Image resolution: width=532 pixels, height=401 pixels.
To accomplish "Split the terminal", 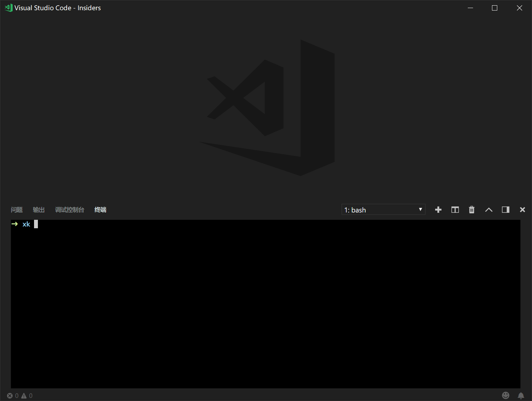I will (455, 209).
